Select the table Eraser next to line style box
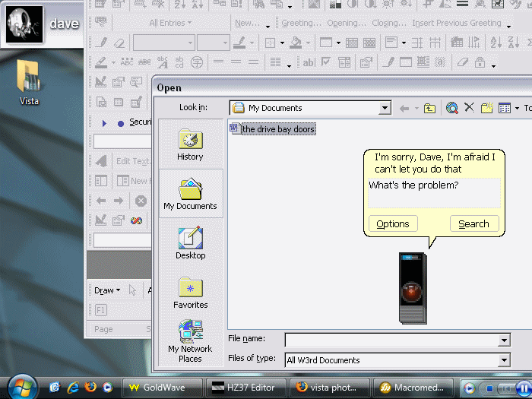Screen dimensions: 532x399 pos(119,43)
